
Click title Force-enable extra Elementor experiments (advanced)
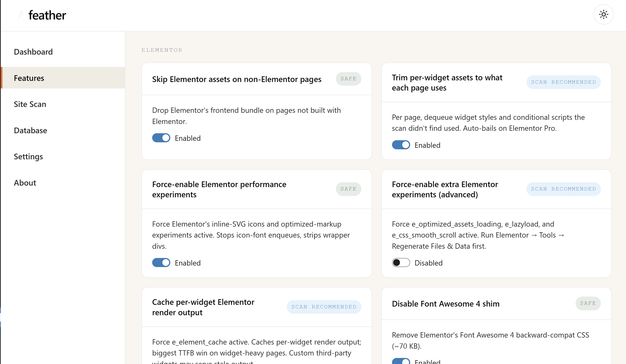click(x=445, y=189)
